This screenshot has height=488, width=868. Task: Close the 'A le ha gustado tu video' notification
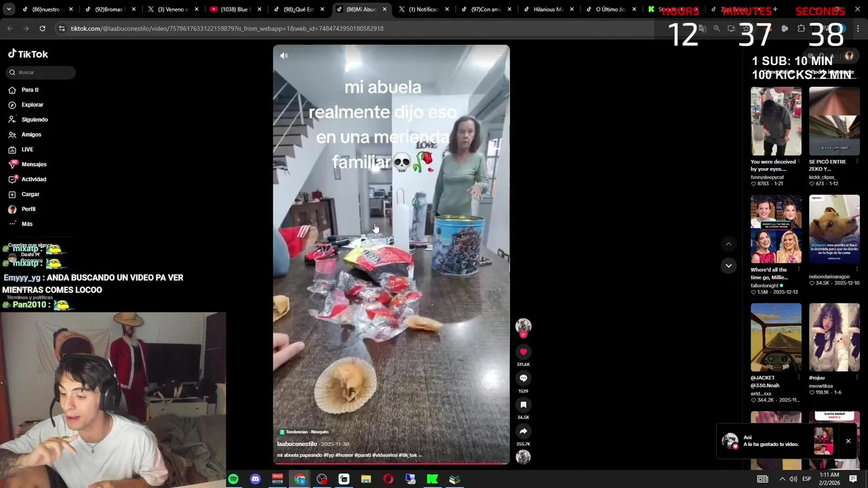[848, 441]
